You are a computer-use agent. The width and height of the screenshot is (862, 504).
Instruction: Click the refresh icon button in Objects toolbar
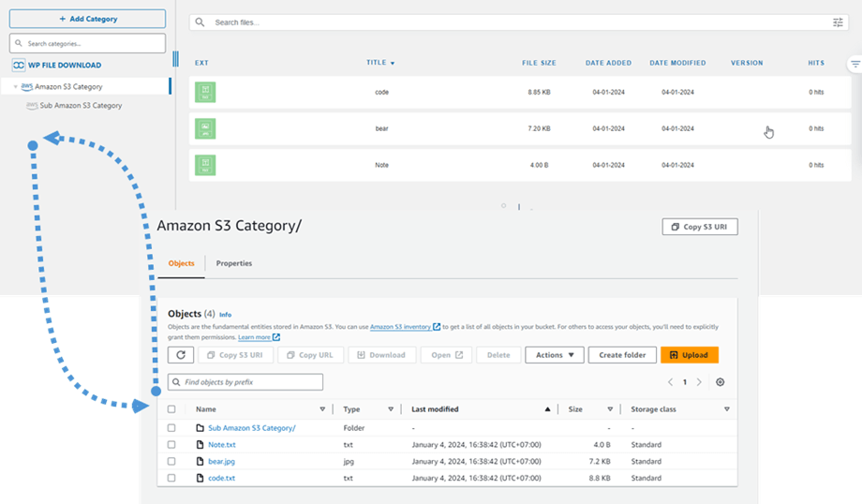click(x=181, y=355)
